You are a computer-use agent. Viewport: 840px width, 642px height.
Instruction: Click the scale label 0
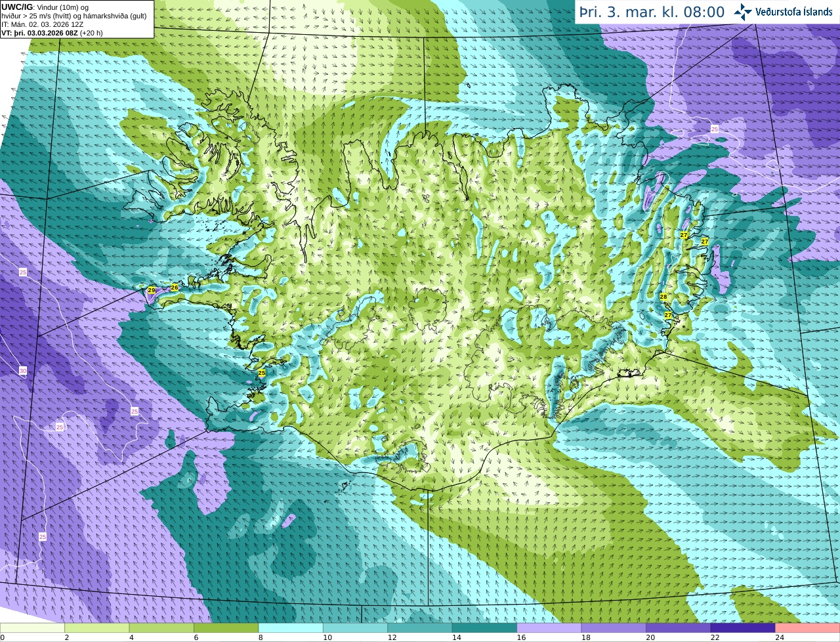click(3, 637)
